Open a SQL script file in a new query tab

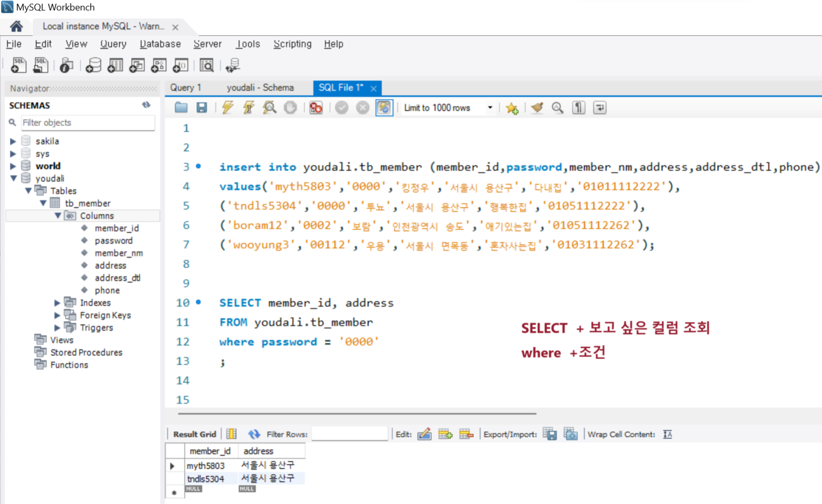(x=40, y=65)
